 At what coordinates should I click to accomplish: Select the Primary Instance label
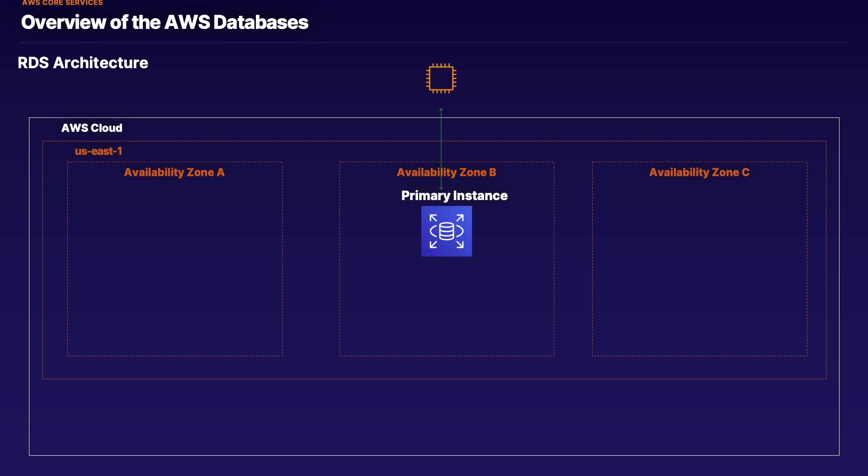[x=454, y=196]
